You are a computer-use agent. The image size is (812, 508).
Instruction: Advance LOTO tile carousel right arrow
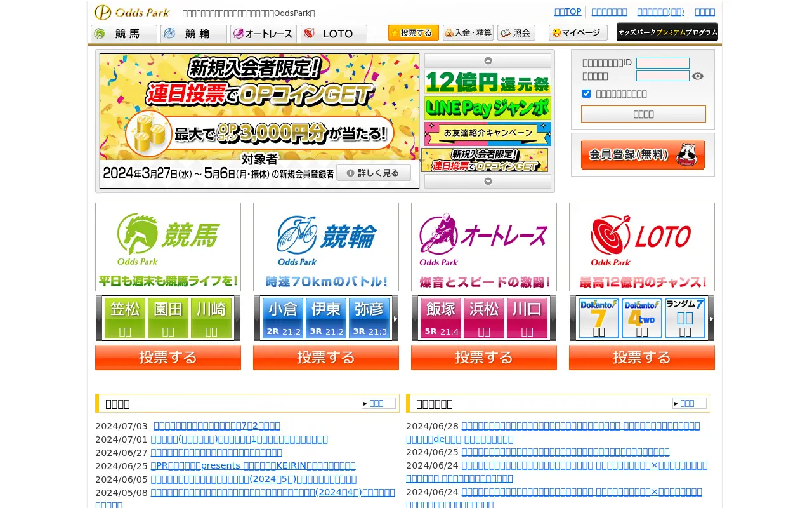(x=711, y=318)
